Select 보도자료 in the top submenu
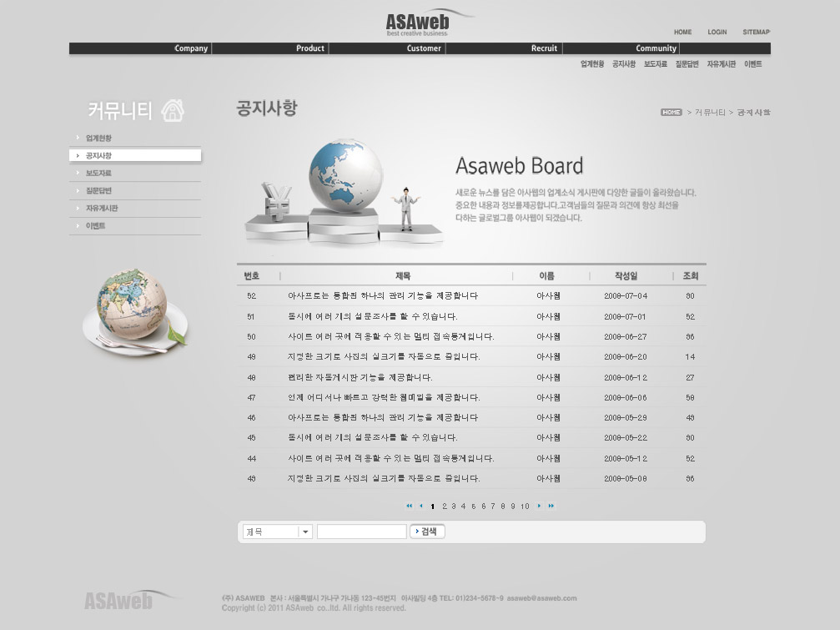Image resolution: width=840 pixels, height=630 pixels. coord(655,64)
